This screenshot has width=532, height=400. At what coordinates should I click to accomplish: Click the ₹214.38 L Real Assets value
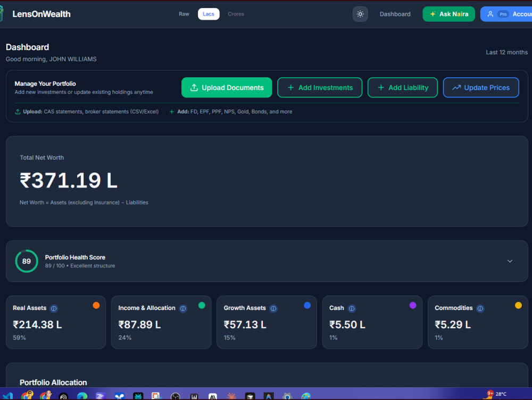(x=37, y=324)
